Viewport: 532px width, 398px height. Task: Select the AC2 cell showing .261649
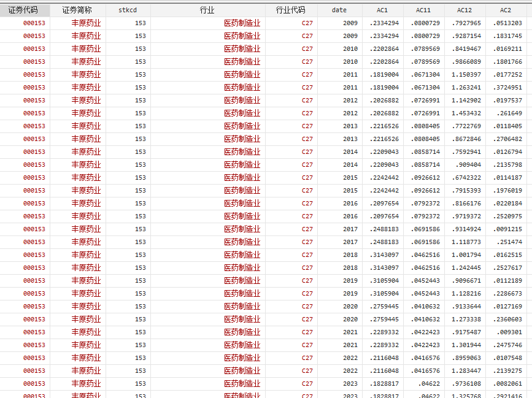pyautogui.click(x=509, y=113)
